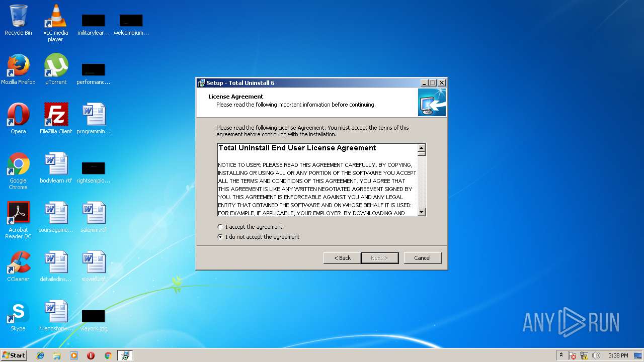Click the volume speaker tray icon
The width and height of the screenshot is (644, 362).
tap(596, 355)
